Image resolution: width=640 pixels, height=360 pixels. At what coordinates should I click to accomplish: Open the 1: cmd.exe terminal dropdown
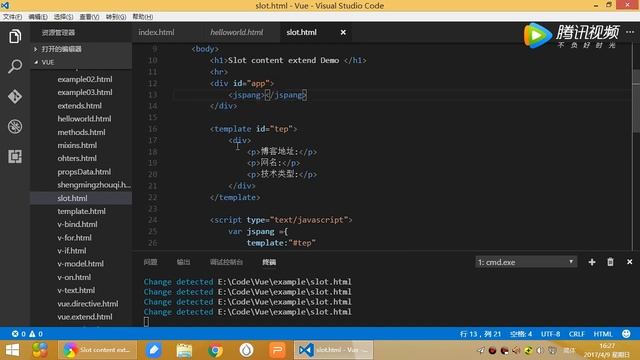[x=526, y=262]
